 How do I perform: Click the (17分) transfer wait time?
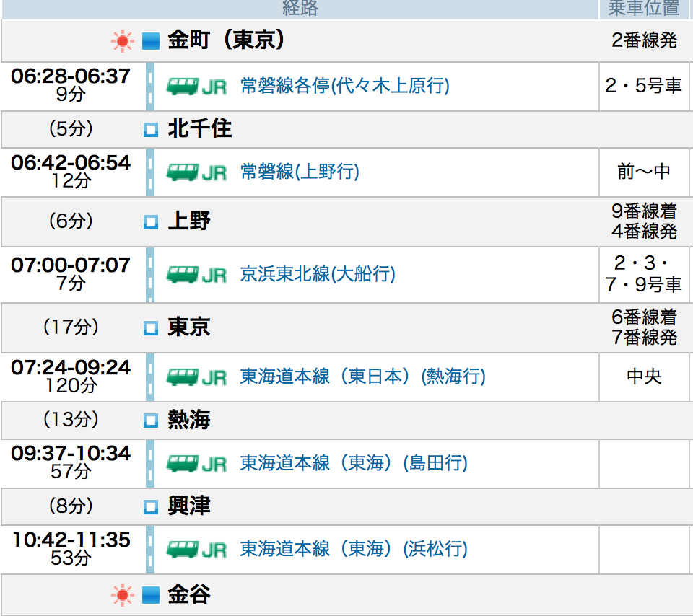click(71, 327)
